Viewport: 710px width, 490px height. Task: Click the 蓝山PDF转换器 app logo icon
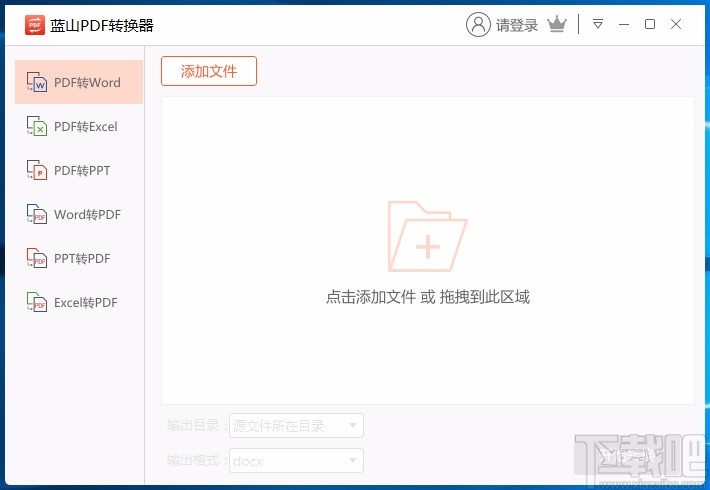click(35, 25)
